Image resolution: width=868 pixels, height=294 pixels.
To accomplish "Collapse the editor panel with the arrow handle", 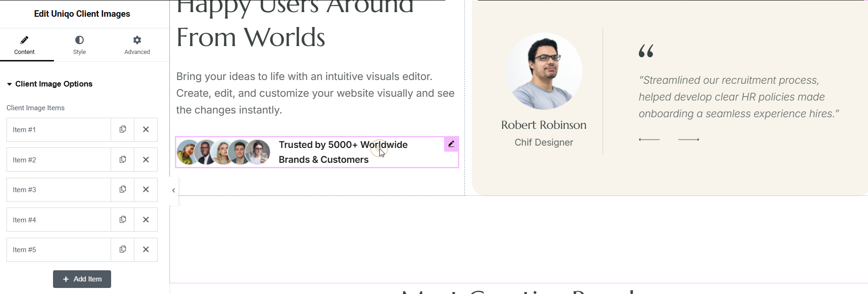I will [173, 190].
